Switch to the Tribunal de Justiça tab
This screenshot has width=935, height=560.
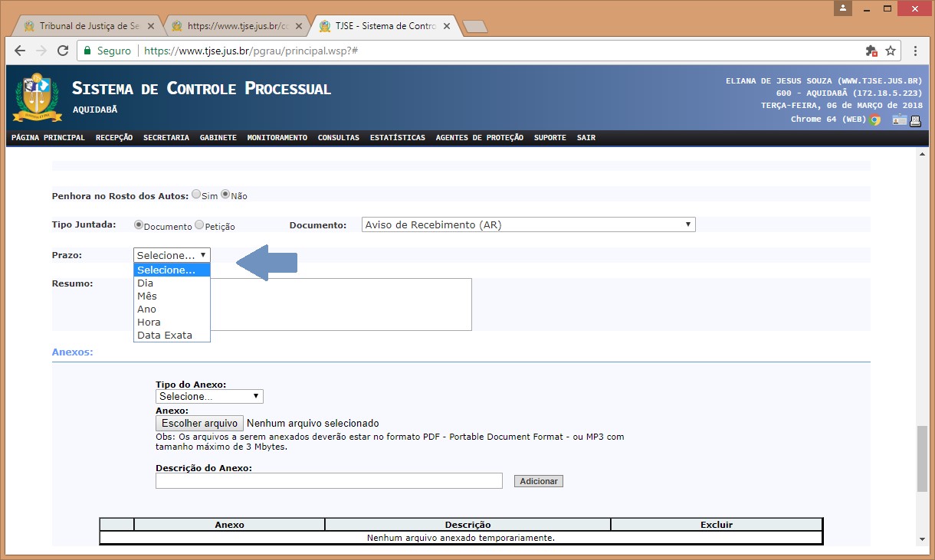[84, 26]
